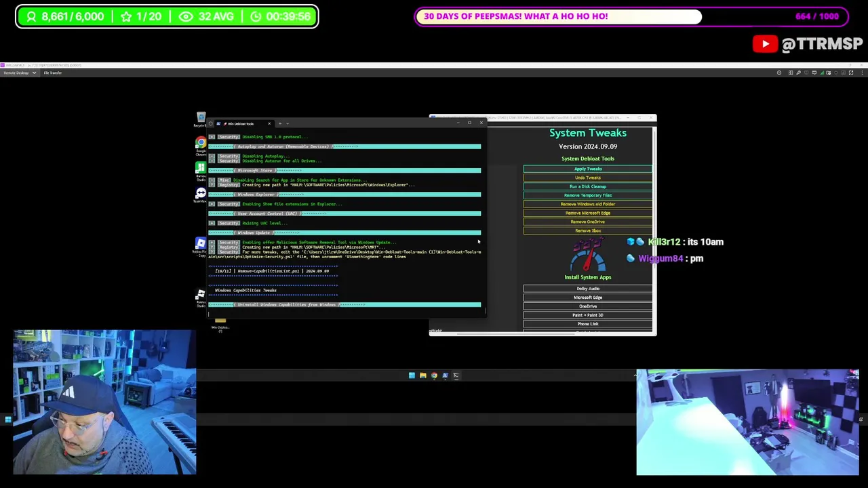The height and width of the screenshot is (488, 868).
Task: Launch Google Chrome from the desktop
Action: click(201, 146)
